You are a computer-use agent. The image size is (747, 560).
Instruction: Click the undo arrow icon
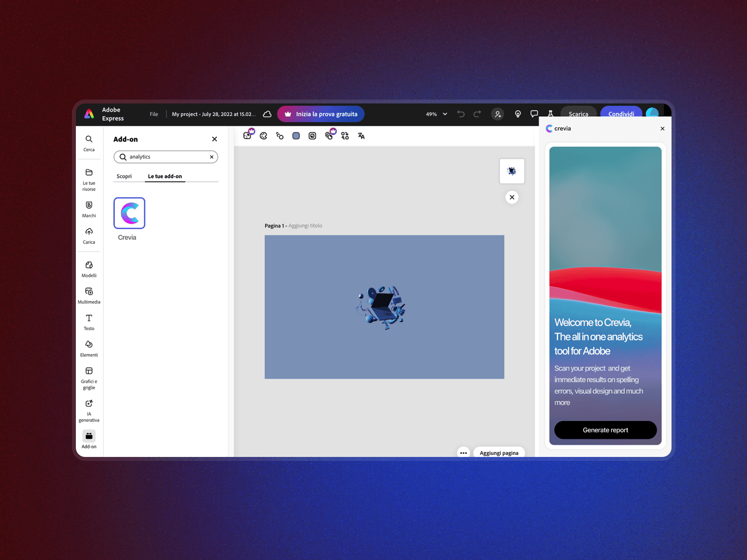pos(461,114)
